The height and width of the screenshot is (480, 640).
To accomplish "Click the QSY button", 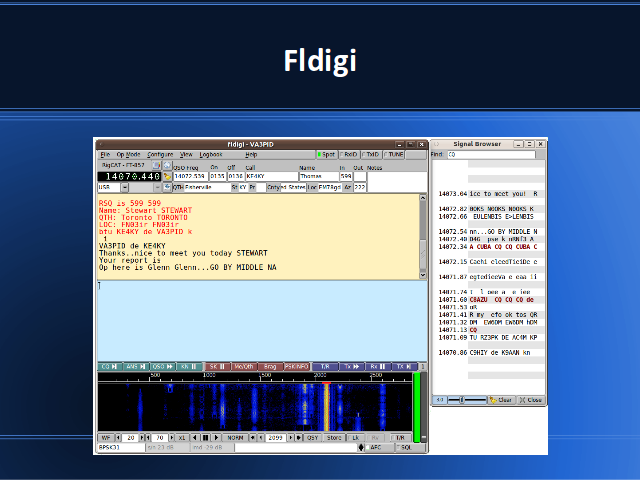I will tap(313, 438).
